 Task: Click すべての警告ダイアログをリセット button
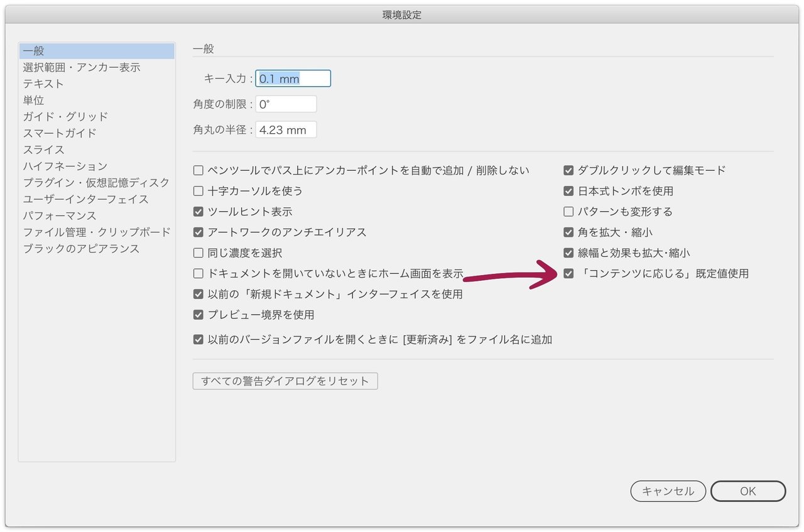click(285, 381)
